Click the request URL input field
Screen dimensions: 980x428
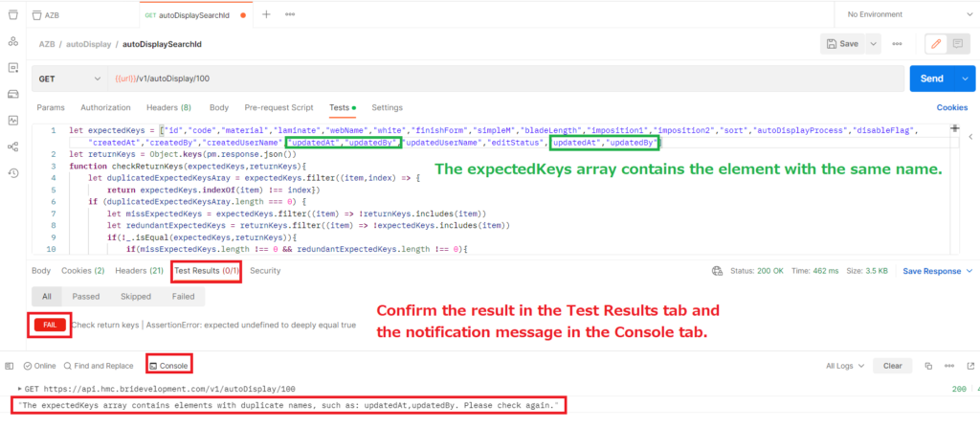click(479, 78)
